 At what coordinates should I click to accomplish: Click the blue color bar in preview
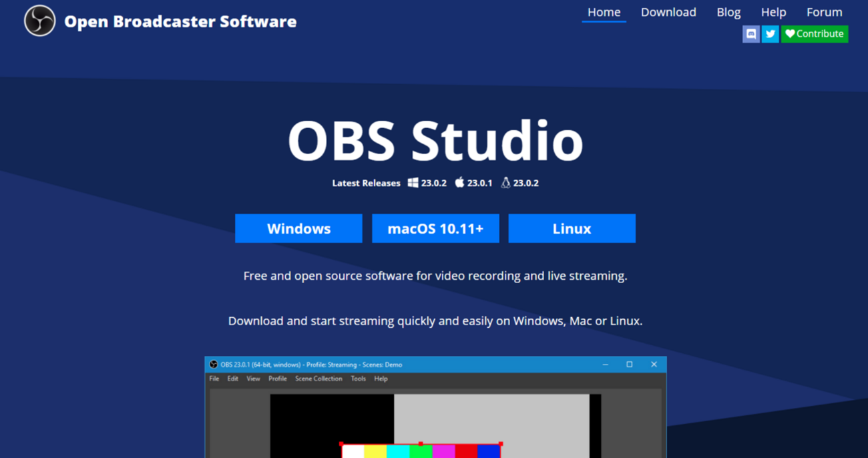pos(489,451)
